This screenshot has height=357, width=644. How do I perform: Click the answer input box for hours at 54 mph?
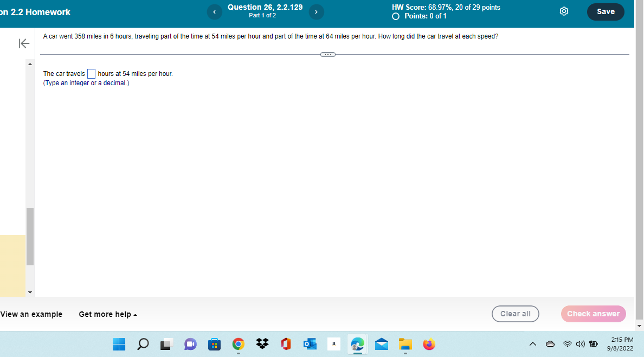pyautogui.click(x=91, y=73)
